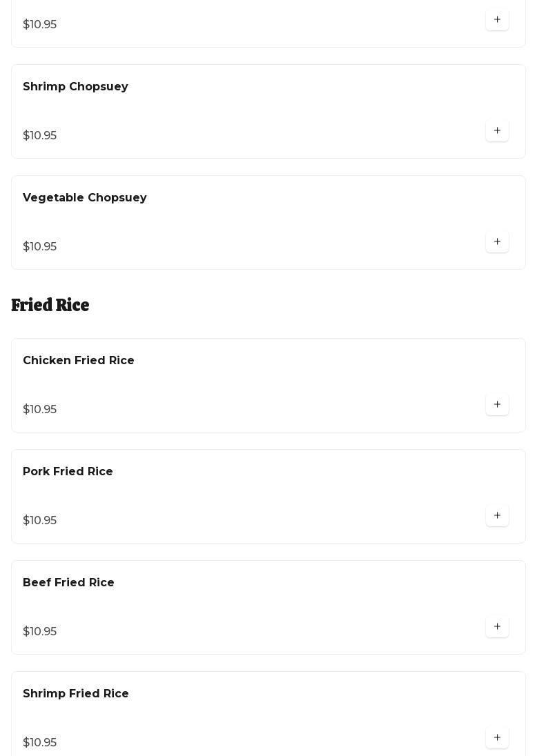Add Shrimp Chopsuey to the order

pyautogui.click(x=497, y=131)
